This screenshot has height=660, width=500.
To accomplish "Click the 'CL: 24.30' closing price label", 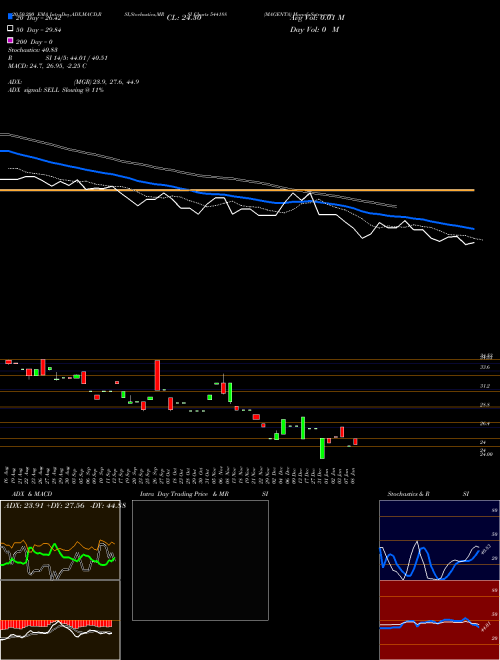I will [184, 18].
